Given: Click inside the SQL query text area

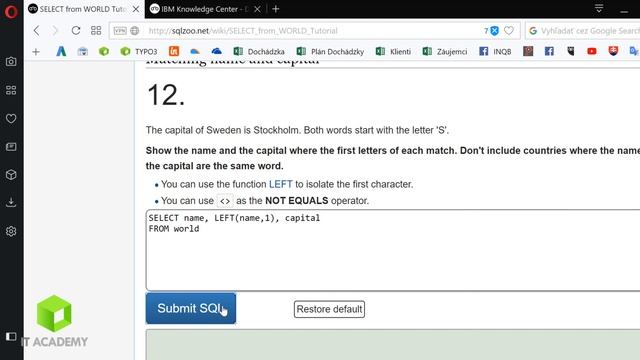Looking at the screenshot, I should pos(393,250).
